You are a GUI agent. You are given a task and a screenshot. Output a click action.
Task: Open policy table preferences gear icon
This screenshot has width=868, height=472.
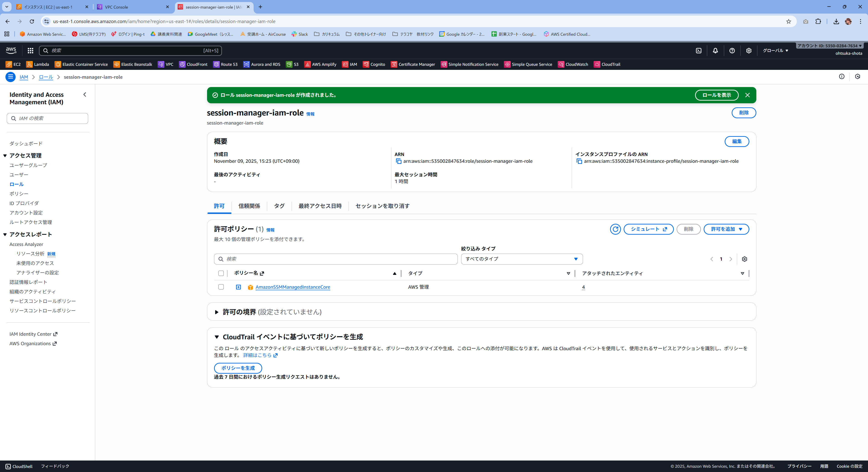point(744,259)
